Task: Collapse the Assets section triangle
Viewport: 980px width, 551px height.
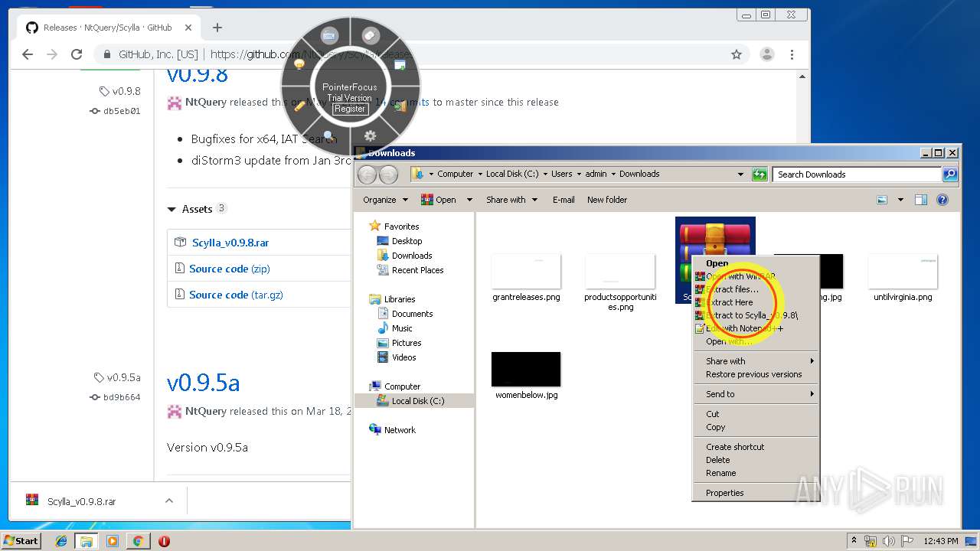Action: (171, 209)
